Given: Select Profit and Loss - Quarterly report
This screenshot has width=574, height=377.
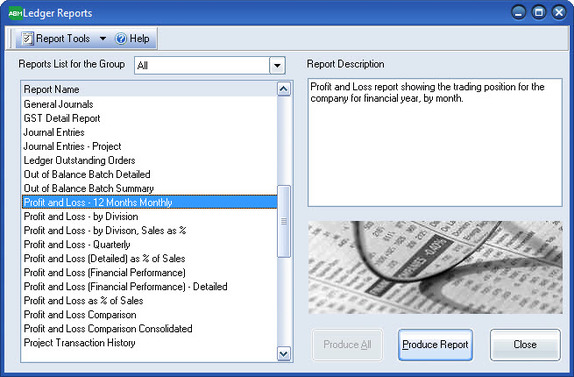Looking at the screenshot, I should (x=149, y=244).
